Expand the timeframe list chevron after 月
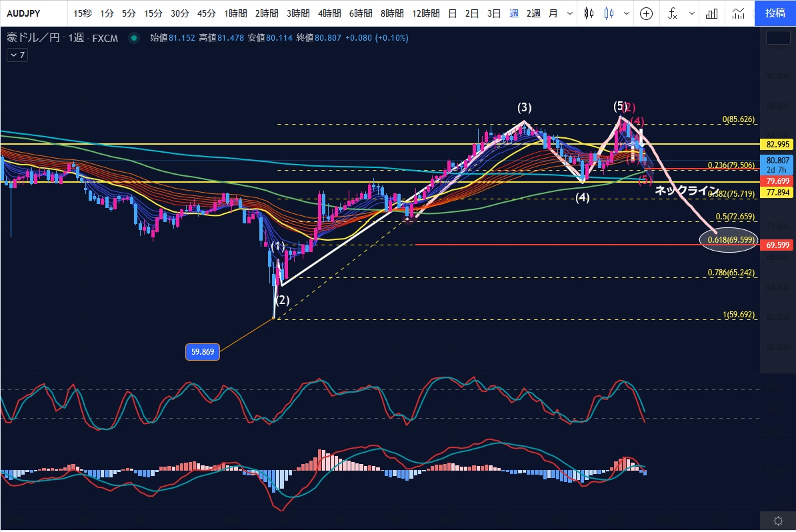The width and height of the screenshot is (796, 532). click(x=569, y=14)
